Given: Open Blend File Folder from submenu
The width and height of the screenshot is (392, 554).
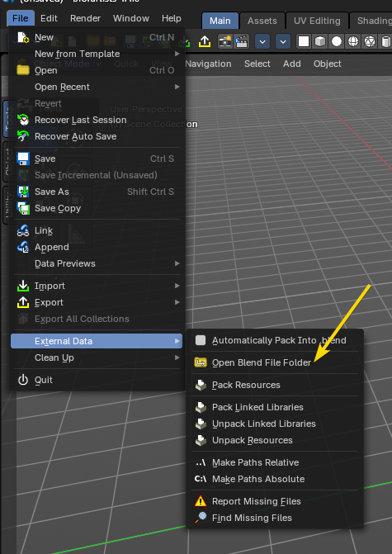Looking at the screenshot, I should [x=275, y=362].
